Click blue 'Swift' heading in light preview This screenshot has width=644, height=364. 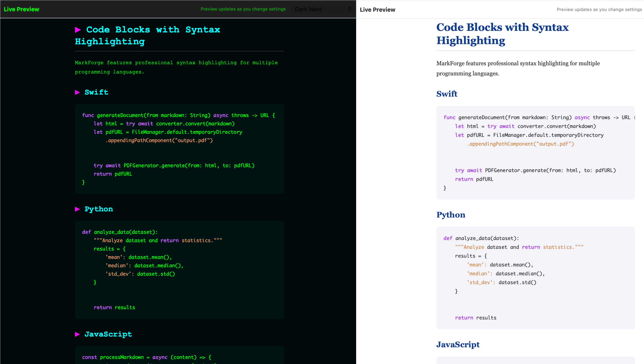447,94
